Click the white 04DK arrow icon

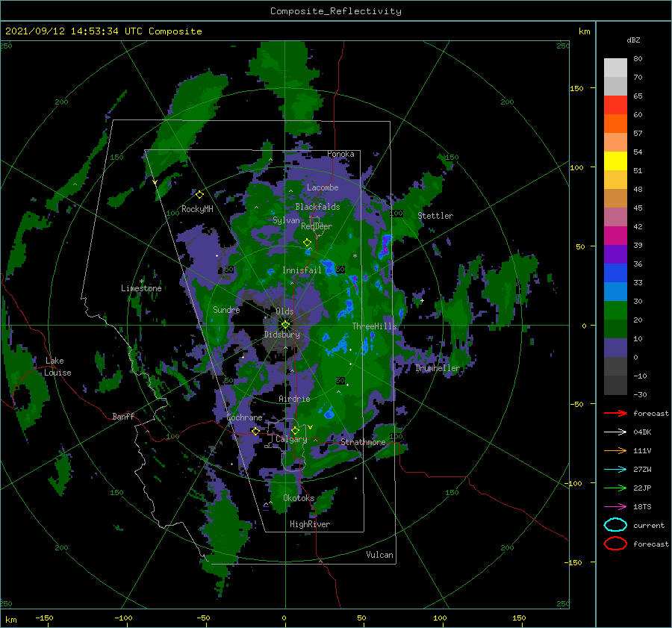pyautogui.click(x=615, y=432)
